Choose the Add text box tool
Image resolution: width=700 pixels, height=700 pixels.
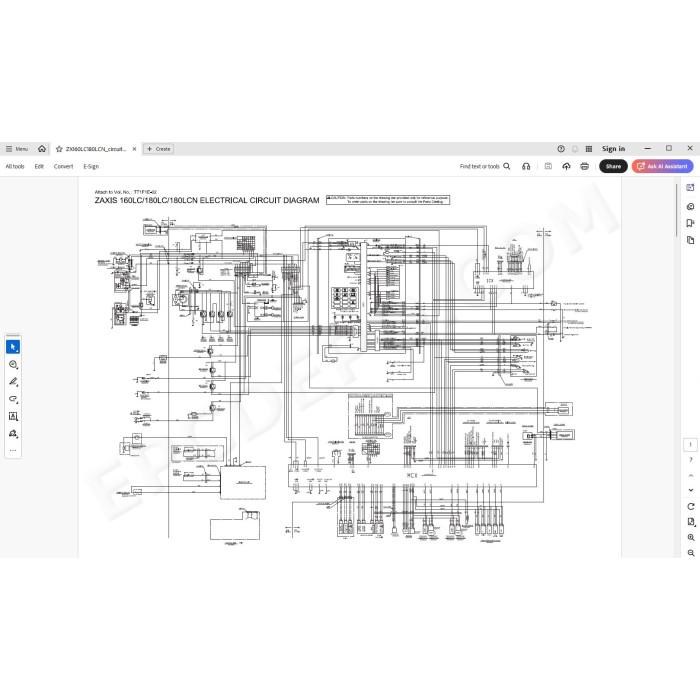pyautogui.click(x=13, y=416)
